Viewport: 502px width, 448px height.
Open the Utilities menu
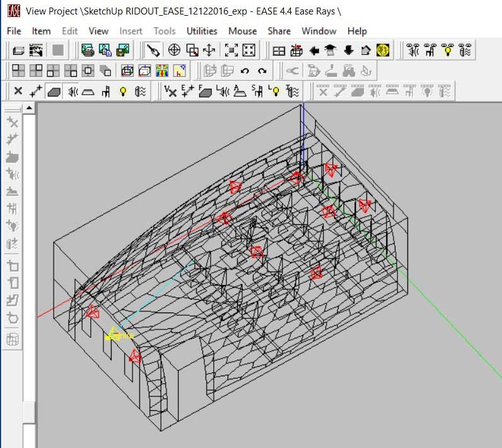(x=202, y=31)
